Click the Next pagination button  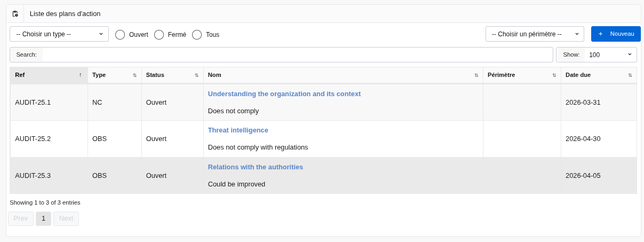coord(66,218)
